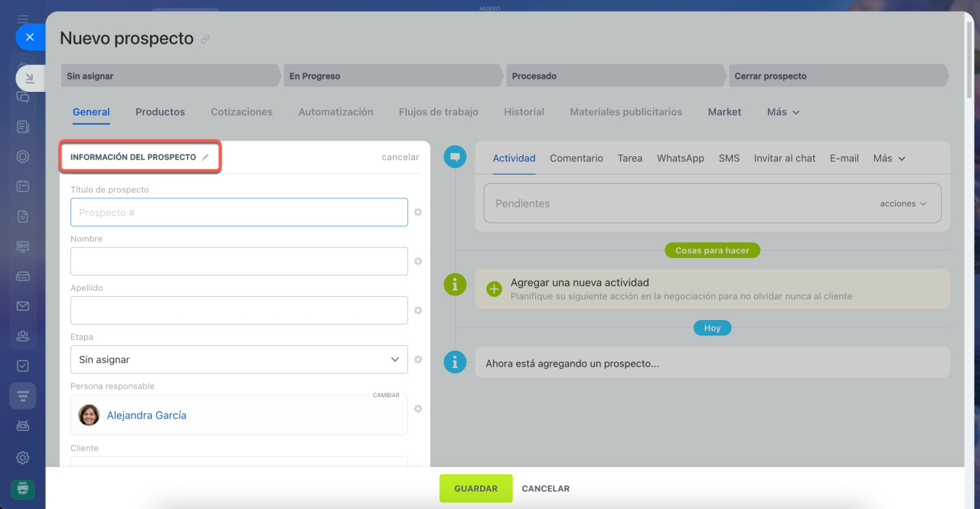Click the green store icon in sidebar
This screenshot has height=509, width=980.
23,488
